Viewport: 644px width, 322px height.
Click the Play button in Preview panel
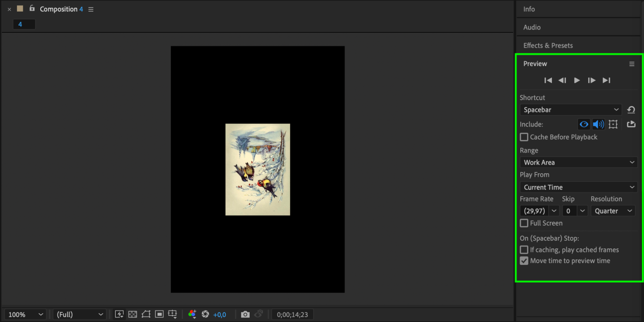coord(577,80)
